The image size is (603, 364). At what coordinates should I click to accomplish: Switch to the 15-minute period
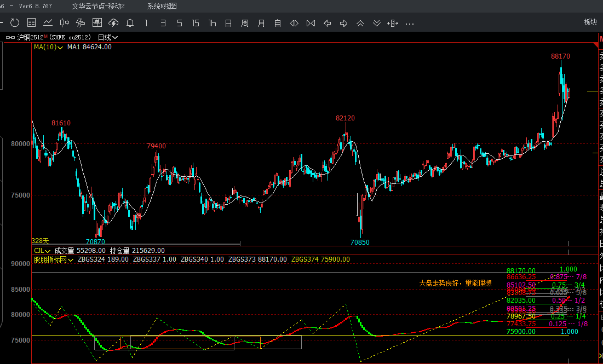[196, 23]
